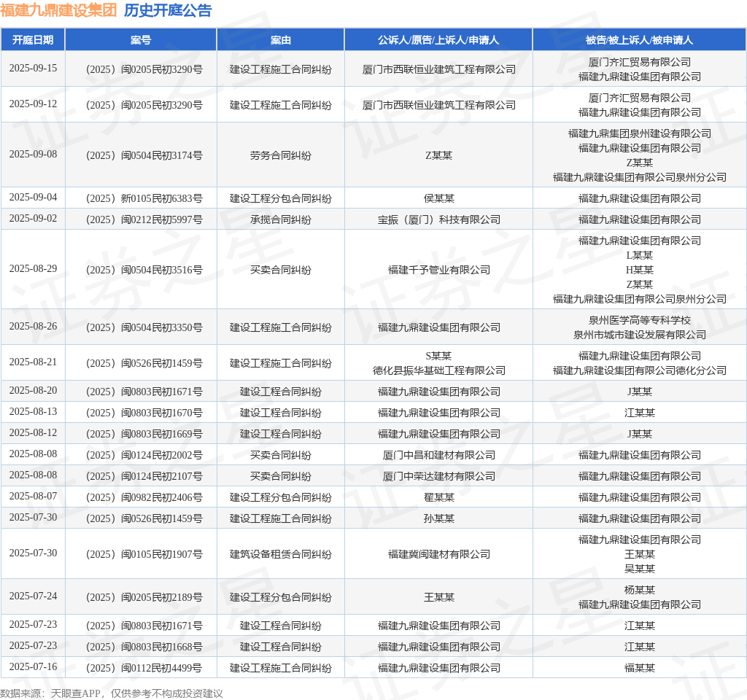Screen dimensions: 747x700
Task: Click the date 2025-09-02
Action: pyautogui.click(x=33, y=218)
